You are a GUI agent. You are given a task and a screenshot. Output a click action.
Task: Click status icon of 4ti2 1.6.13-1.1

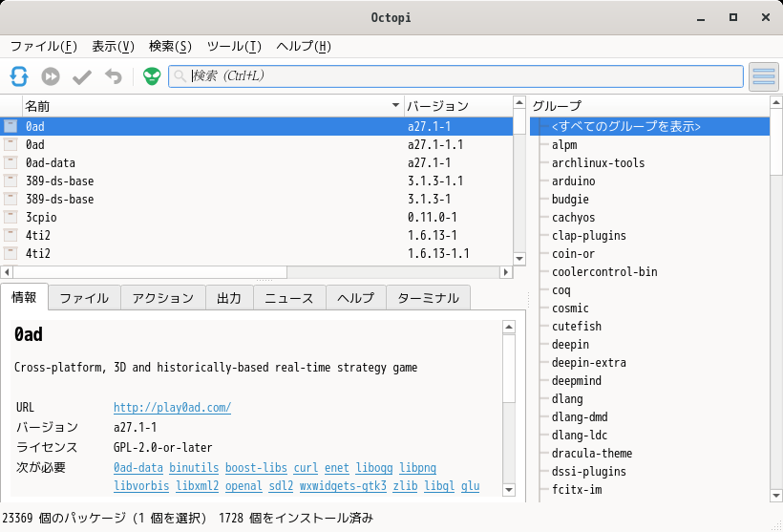(11, 253)
